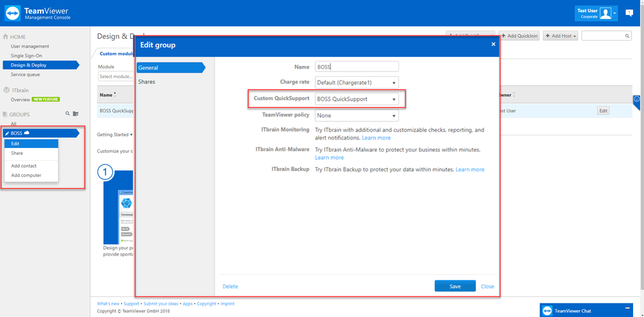The image size is (644, 317).
Task: Click Learn more for ITbrain Anti-Malware
Action: tap(329, 158)
